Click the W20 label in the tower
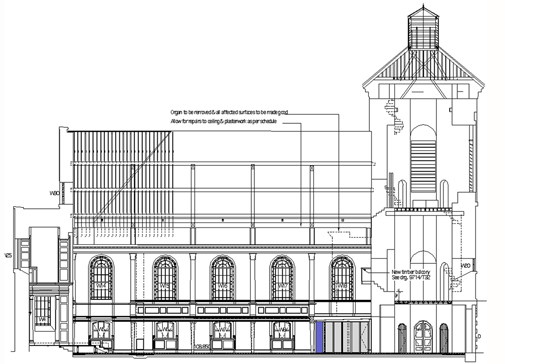 pyautogui.click(x=465, y=266)
